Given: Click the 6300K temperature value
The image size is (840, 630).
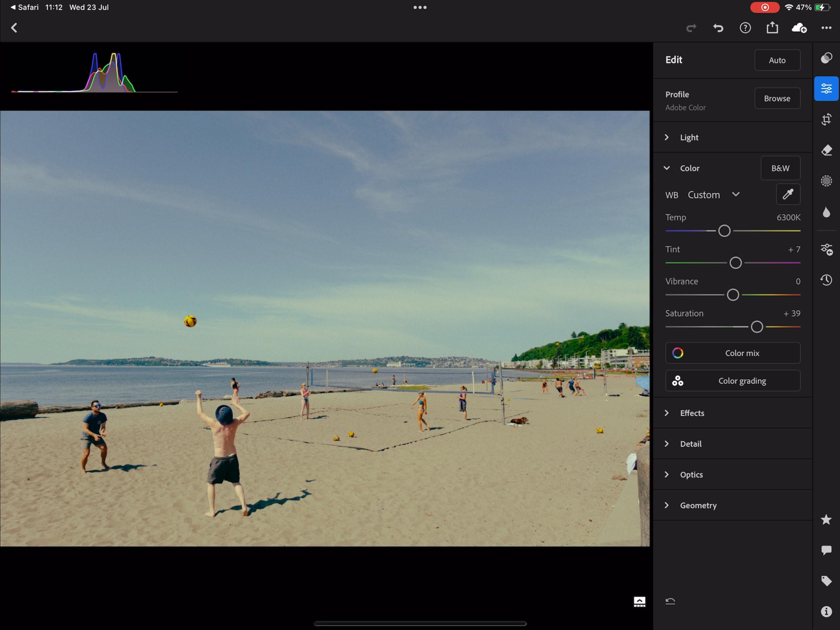Looking at the screenshot, I should tap(788, 217).
